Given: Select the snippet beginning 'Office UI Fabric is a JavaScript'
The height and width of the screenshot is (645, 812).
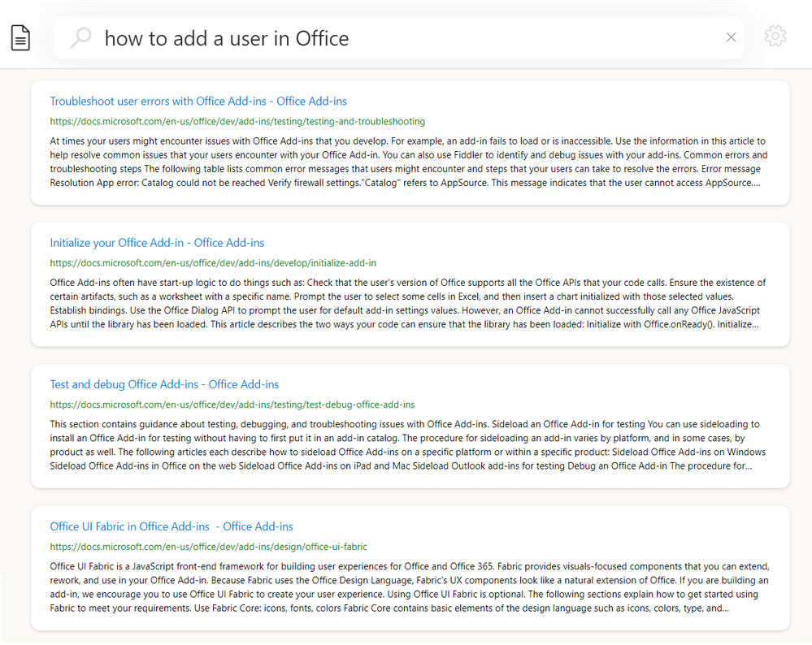Looking at the screenshot, I should (x=410, y=587).
